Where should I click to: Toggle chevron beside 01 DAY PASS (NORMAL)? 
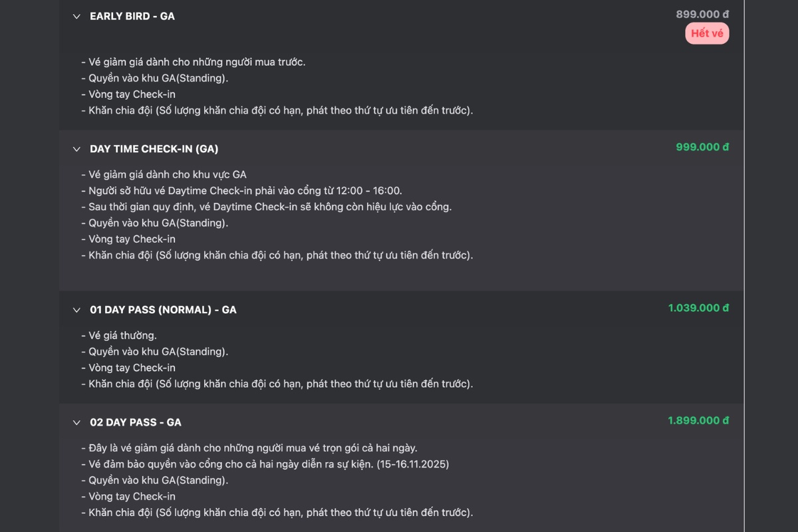pyautogui.click(x=76, y=310)
